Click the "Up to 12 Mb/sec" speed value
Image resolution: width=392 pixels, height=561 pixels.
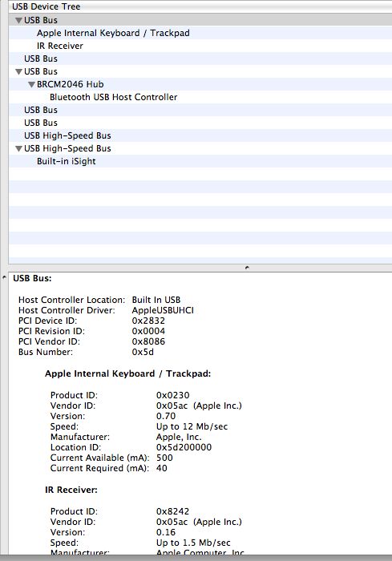pos(192,426)
